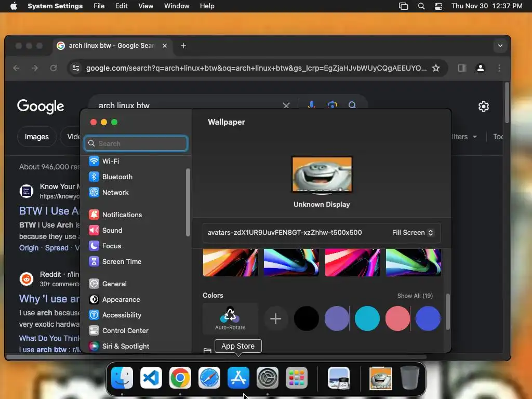Open the Edit menu
532x399 pixels.
pos(121,6)
